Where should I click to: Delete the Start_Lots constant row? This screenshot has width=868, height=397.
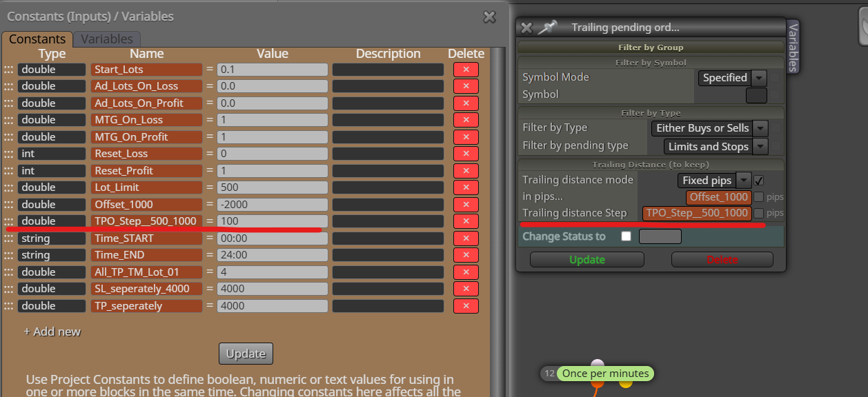(466, 70)
